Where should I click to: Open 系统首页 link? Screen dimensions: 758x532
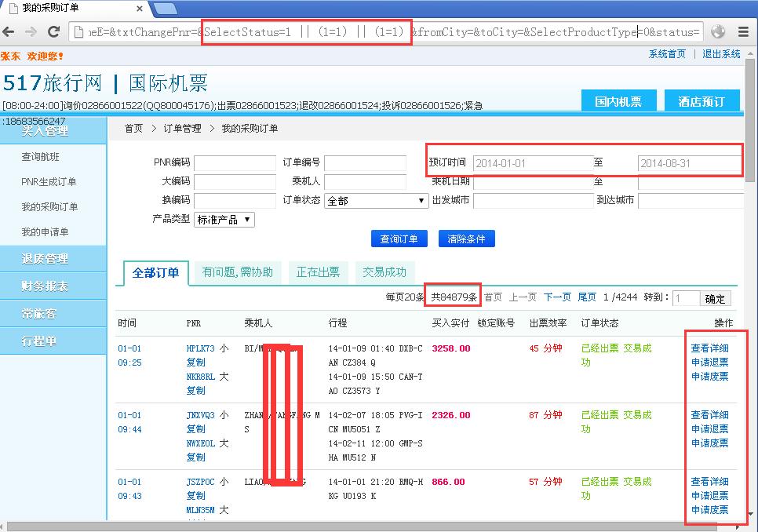pos(667,54)
